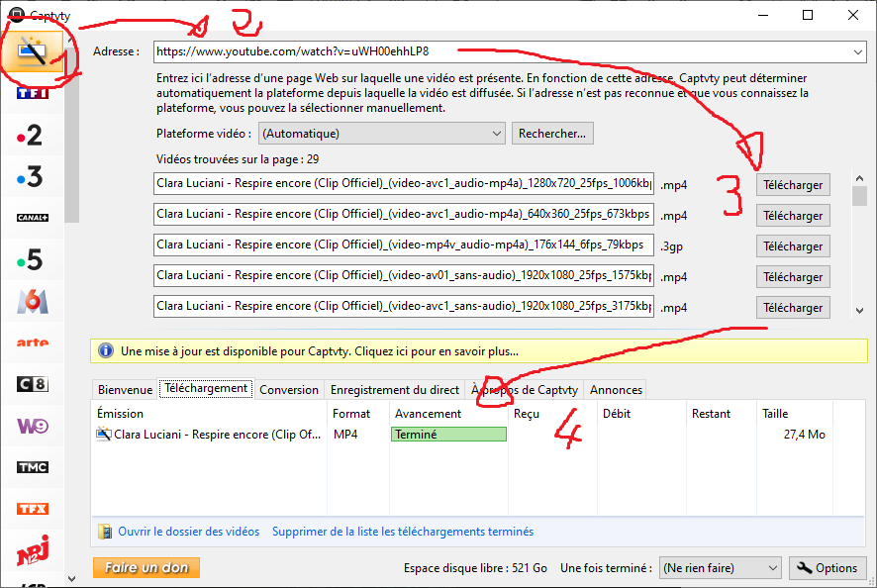
Task: Sort by the Débit column header
Action: pos(641,414)
